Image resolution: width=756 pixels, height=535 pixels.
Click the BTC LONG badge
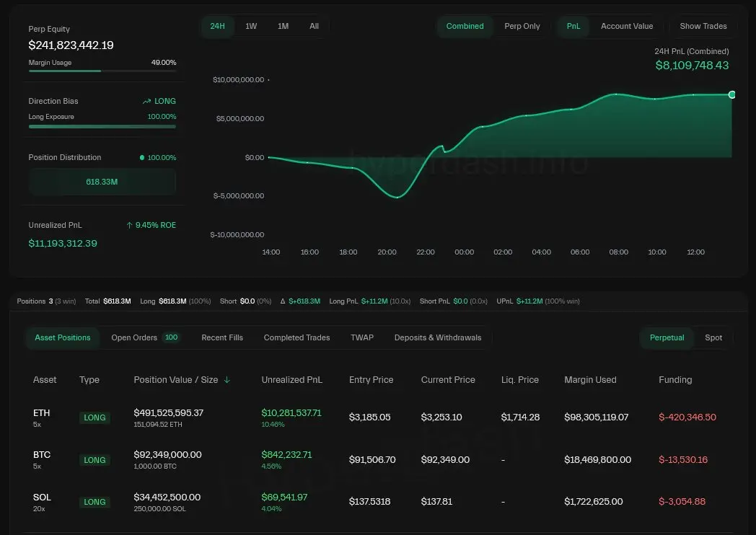94,460
